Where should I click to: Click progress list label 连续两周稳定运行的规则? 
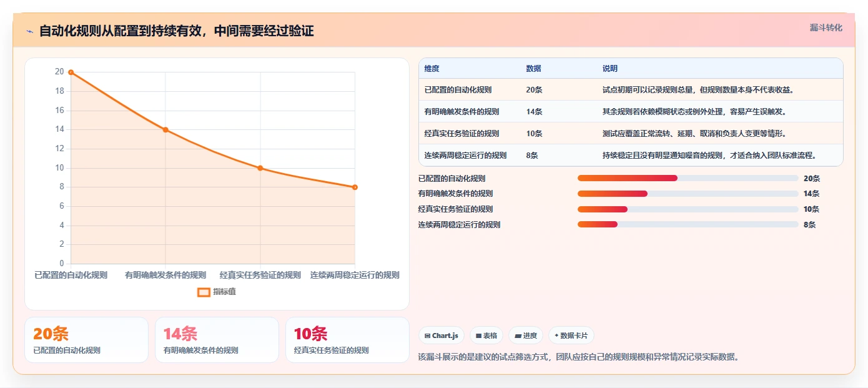pos(459,225)
